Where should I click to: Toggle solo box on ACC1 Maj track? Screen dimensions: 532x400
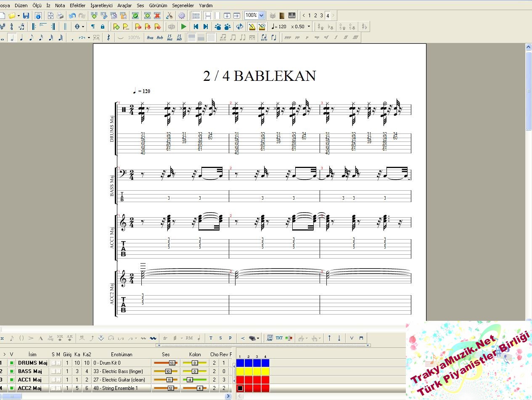tap(53, 380)
